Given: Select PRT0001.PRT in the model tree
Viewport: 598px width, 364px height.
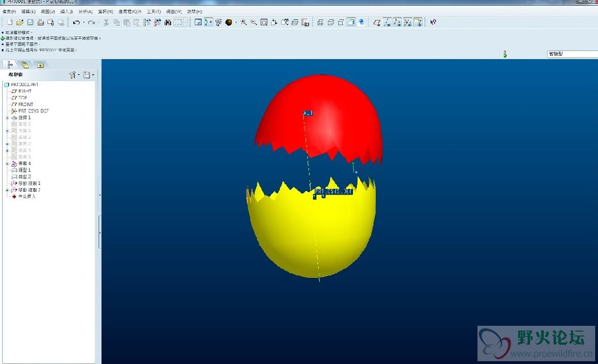Looking at the screenshot, I should click(x=21, y=84).
